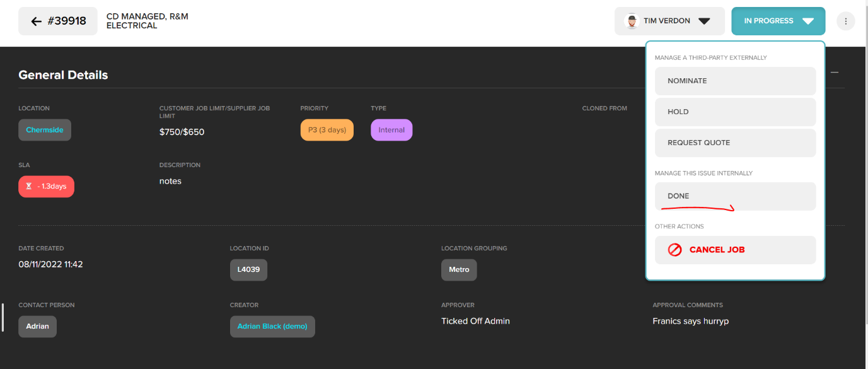Open the Chermside location tag
This screenshot has width=868, height=369.
pyautogui.click(x=45, y=130)
